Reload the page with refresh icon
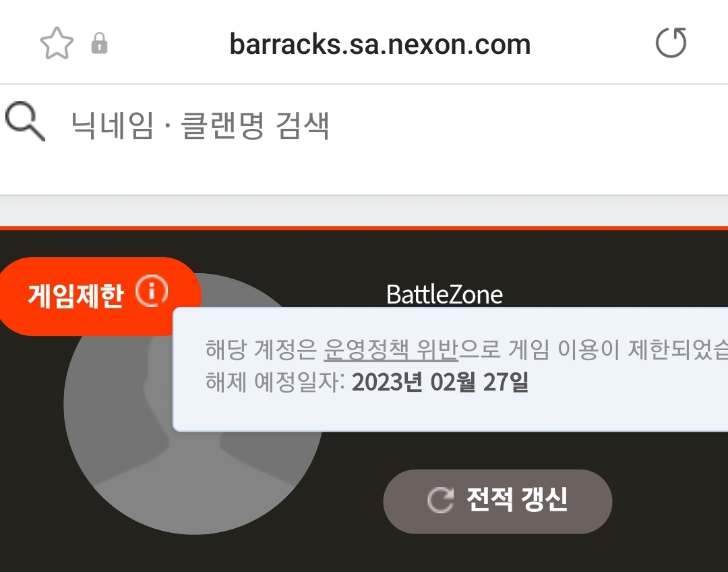 click(671, 43)
